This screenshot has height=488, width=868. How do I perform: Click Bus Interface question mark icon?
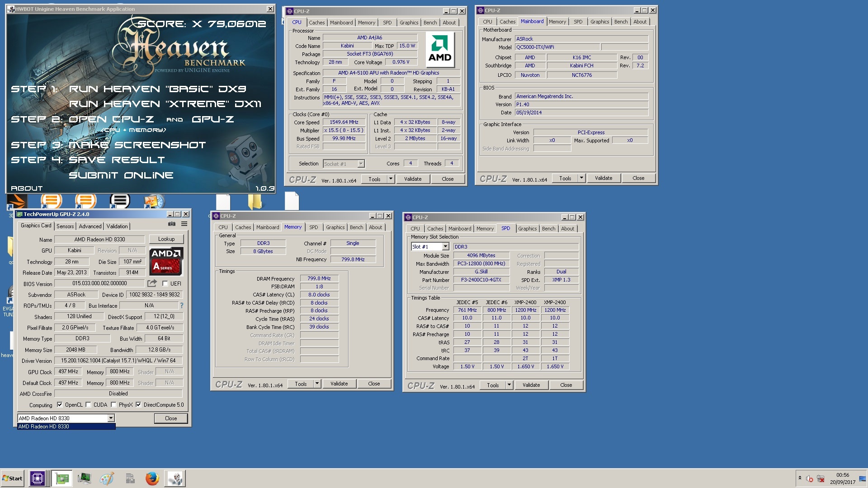point(181,305)
